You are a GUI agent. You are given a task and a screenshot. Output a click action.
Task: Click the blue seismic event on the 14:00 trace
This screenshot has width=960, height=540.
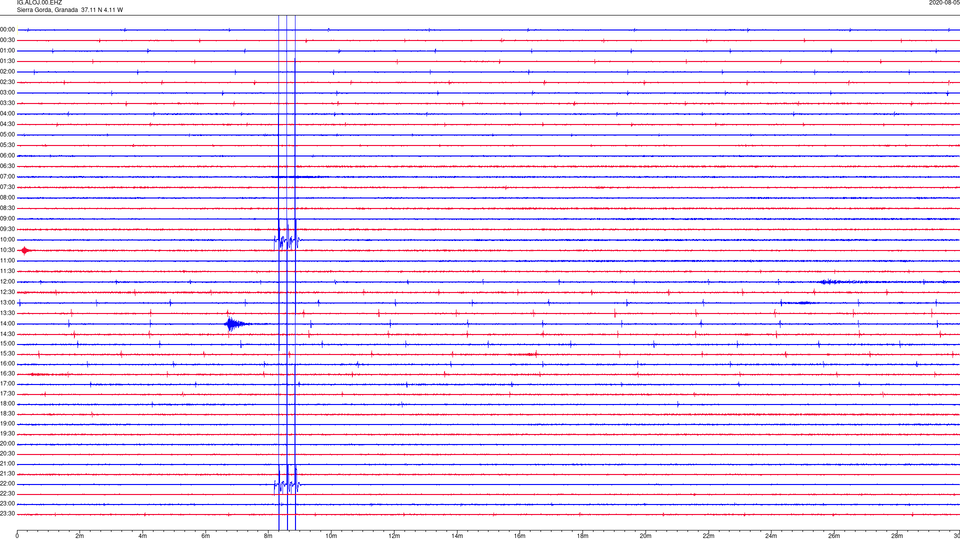point(235,324)
